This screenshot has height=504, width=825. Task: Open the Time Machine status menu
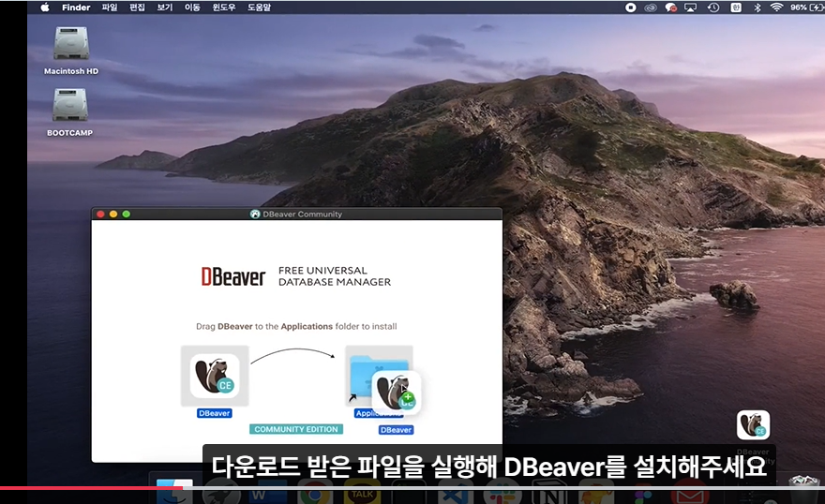coord(713,7)
